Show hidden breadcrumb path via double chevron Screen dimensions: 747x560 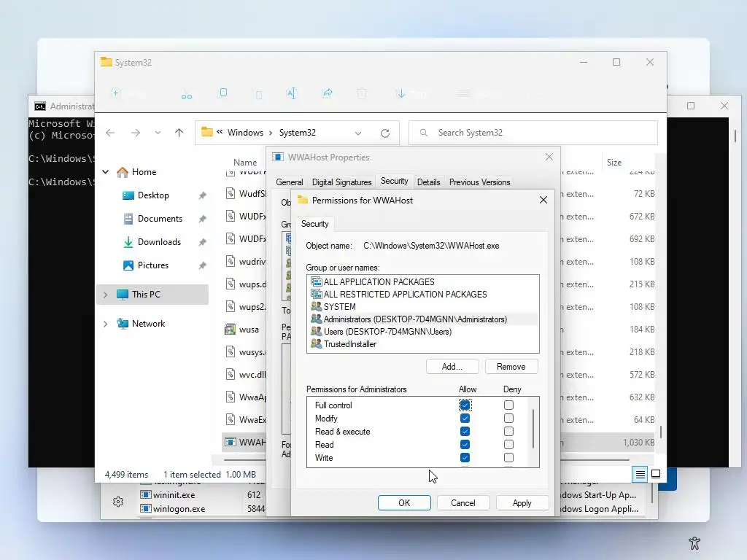(220, 132)
